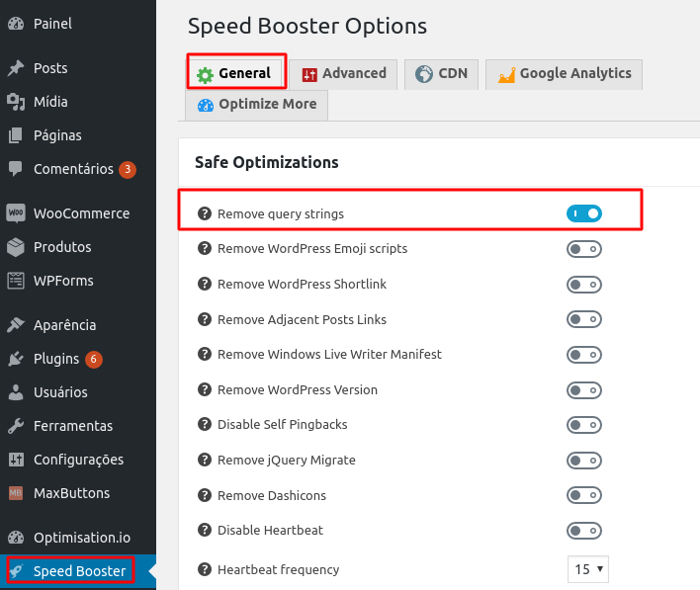700x590 pixels.
Task: Open the Heartbeat frequency dropdown
Action: (x=588, y=569)
